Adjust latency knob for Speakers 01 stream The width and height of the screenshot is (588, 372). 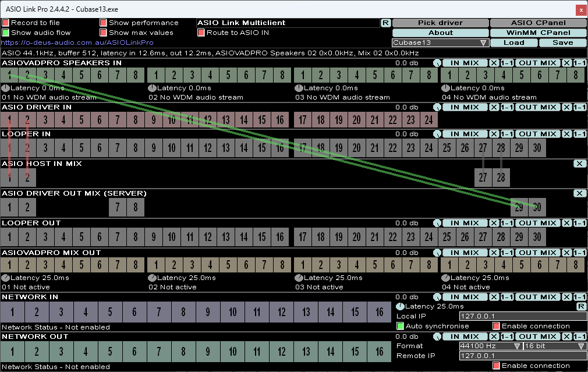[x=5, y=88]
